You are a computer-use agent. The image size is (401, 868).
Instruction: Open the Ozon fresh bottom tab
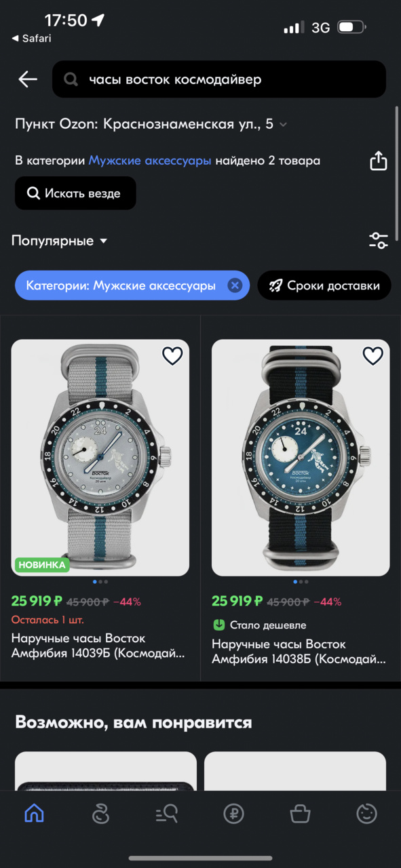point(100,813)
